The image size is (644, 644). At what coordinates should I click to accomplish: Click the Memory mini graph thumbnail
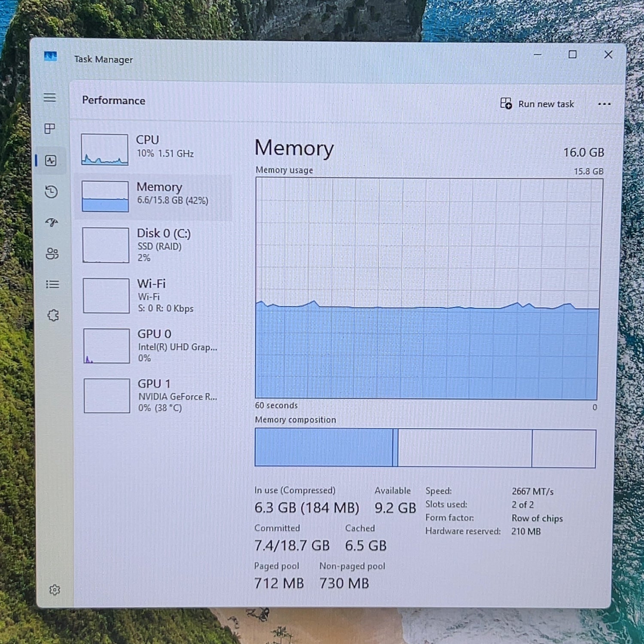(x=105, y=197)
